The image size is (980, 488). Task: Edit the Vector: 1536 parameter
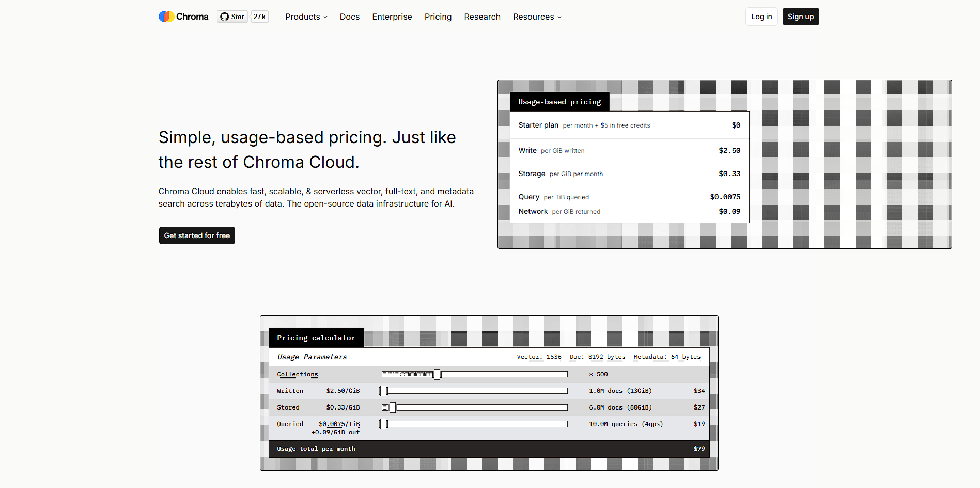(x=539, y=357)
